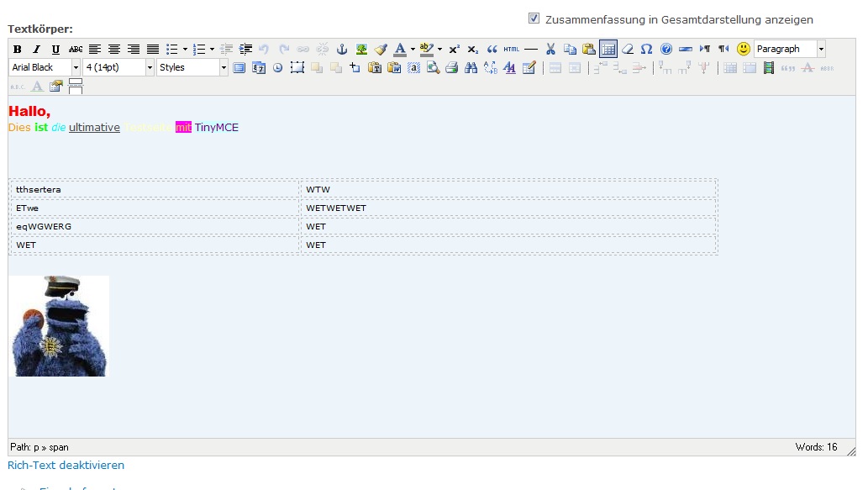Open the emoticons smiley picker

tap(744, 50)
